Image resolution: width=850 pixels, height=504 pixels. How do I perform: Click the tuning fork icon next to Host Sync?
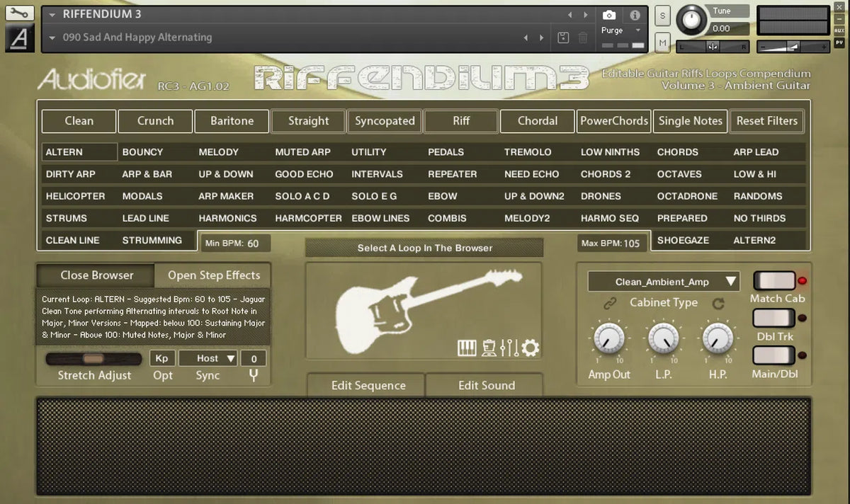coord(253,375)
